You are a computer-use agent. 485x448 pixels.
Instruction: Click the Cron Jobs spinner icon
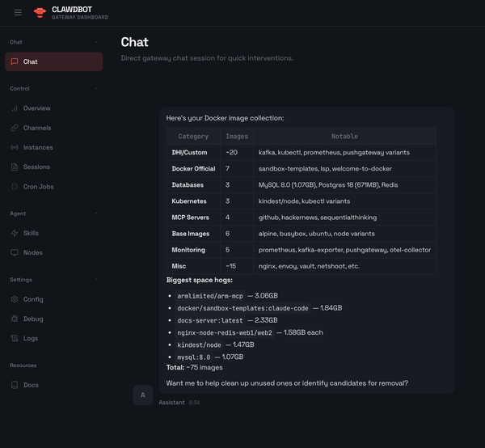pyautogui.click(x=15, y=186)
